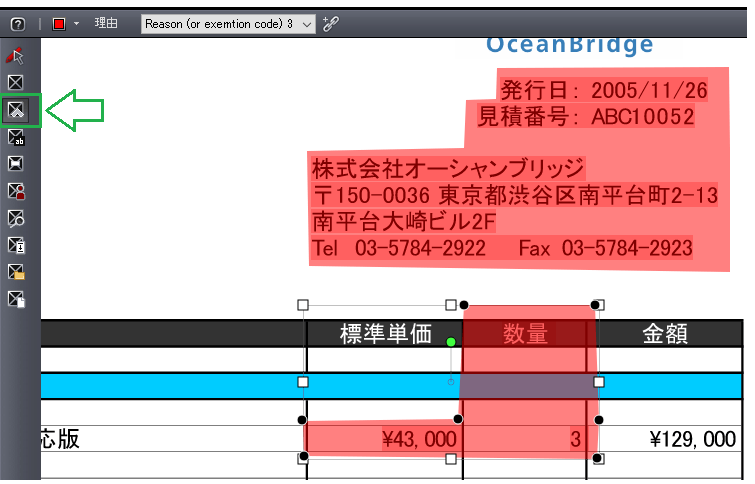
Task: Click the Tel 03-5784-2922 text
Action: tap(399, 249)
